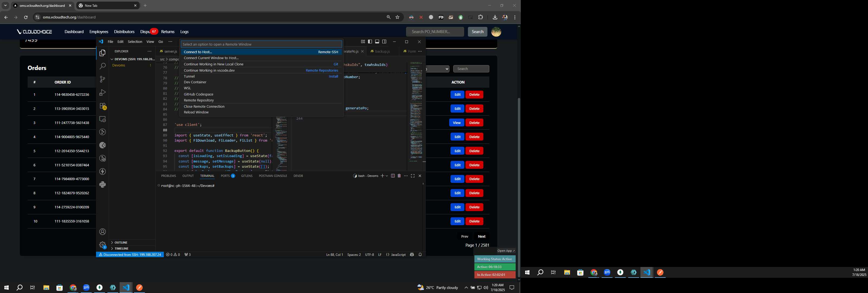The image size is (868, 293).
Task: Open the Search view in VS Code activity bar
Action: click(103, 66)
